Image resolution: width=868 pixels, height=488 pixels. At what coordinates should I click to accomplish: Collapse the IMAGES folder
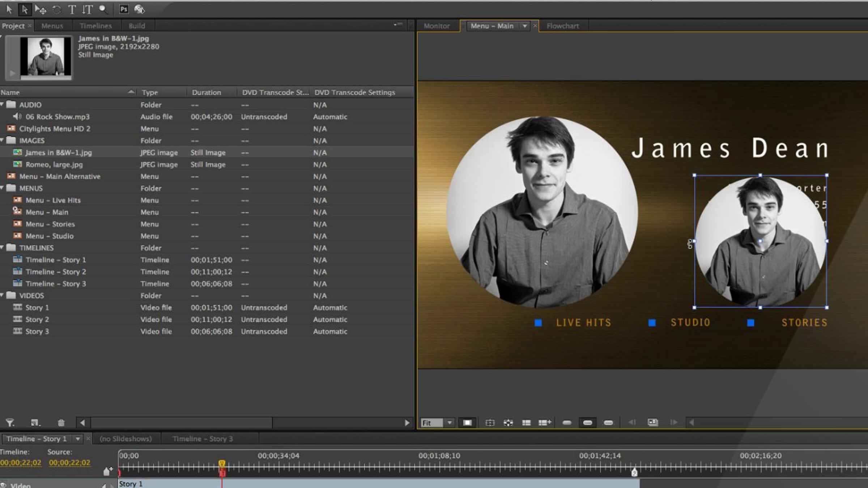[x=2, y=140]
